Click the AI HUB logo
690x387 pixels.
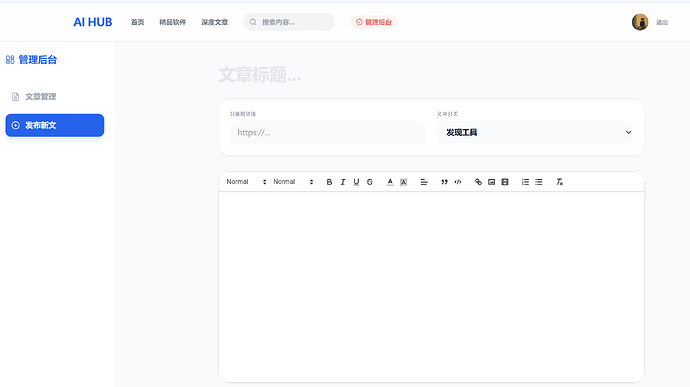[x=92, y=22]
